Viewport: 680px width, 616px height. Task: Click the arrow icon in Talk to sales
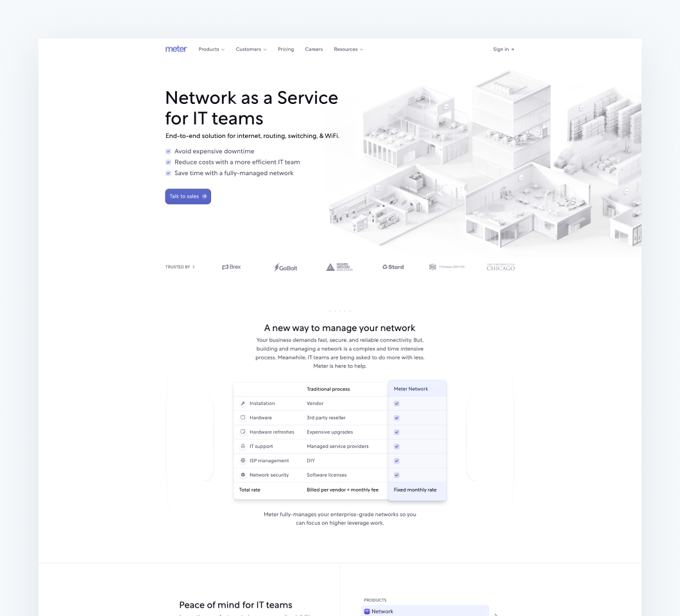pyautogui.click(x=204, y=196)
